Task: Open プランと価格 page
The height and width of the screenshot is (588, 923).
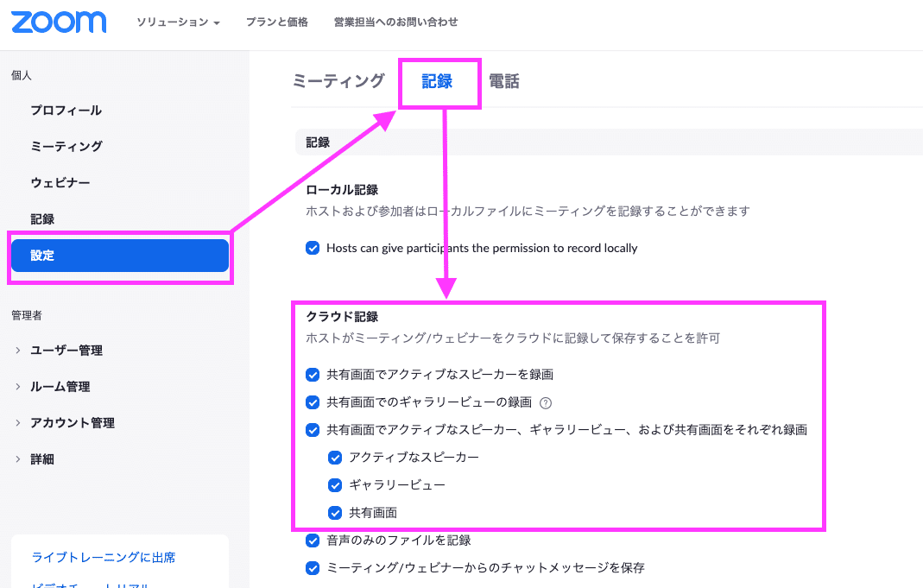Action: [x=276, y=22]
